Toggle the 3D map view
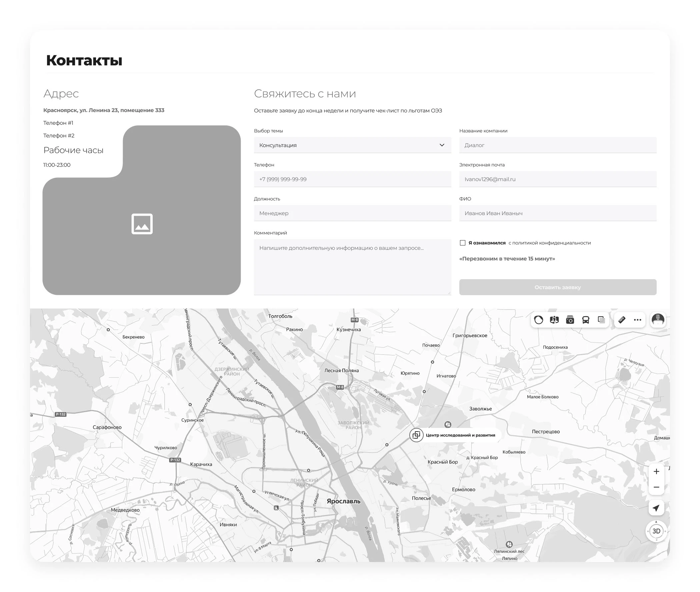 [x=656, y=531]
